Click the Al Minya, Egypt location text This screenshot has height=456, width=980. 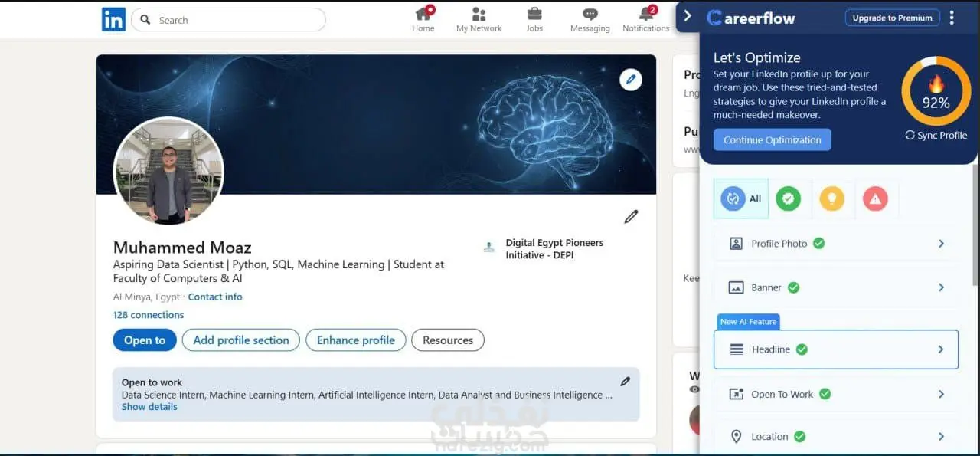[146, 297]
